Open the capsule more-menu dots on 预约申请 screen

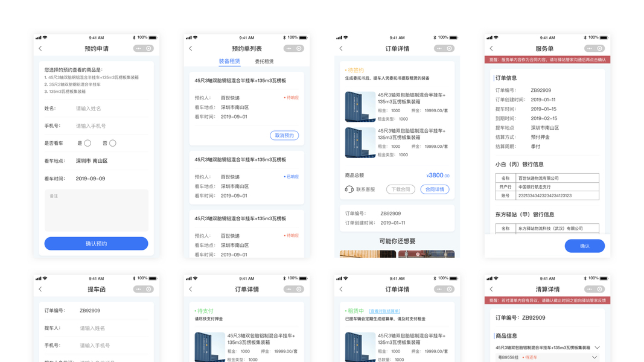point(138,48)
